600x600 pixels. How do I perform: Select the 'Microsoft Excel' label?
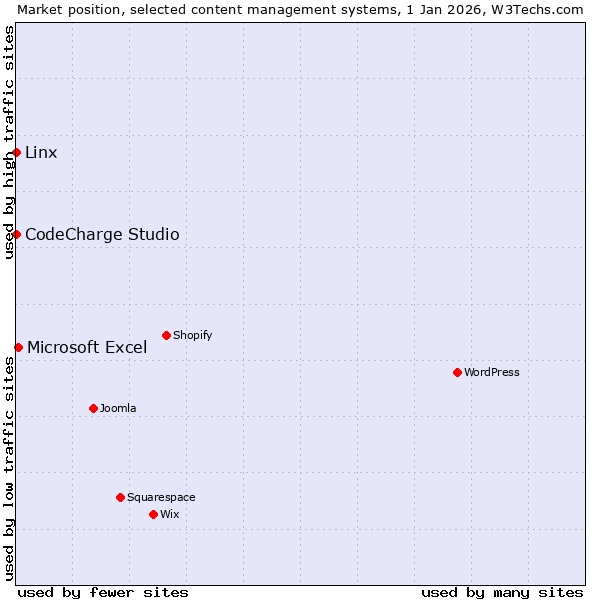[87, 347]
